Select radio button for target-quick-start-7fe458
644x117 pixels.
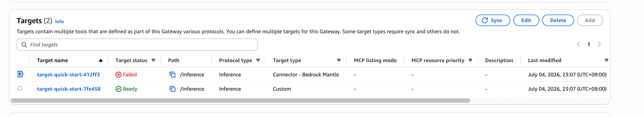point(20,88)
